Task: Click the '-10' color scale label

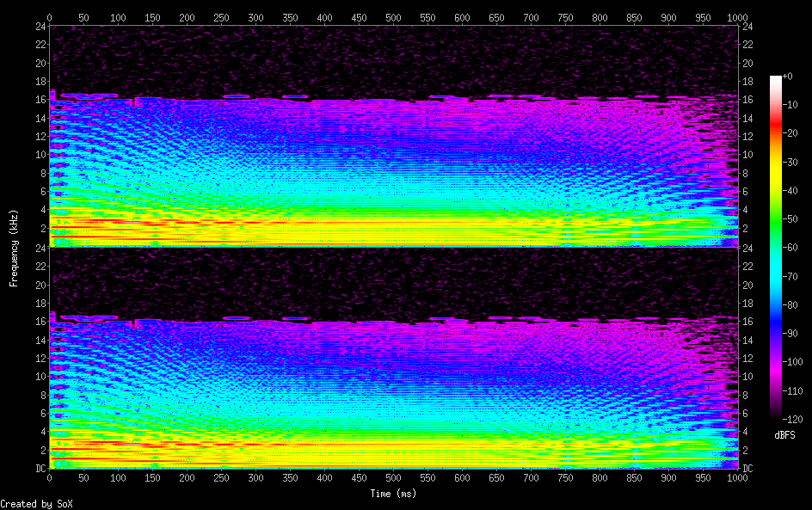Action: (x=790, y=105)
